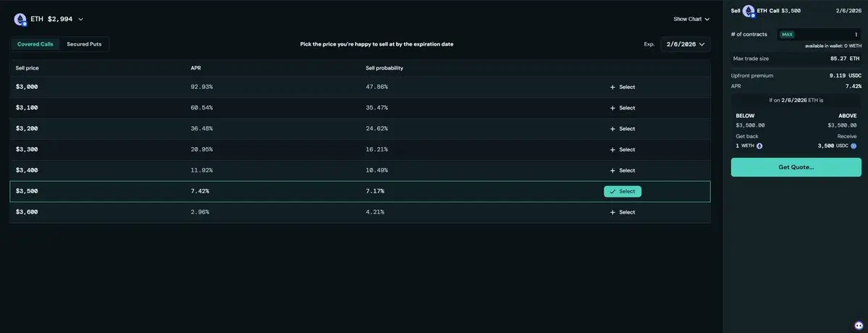Screen dimensions: 868x333
Task: Click the Get Quote button
Action: (x=796, y=167)
